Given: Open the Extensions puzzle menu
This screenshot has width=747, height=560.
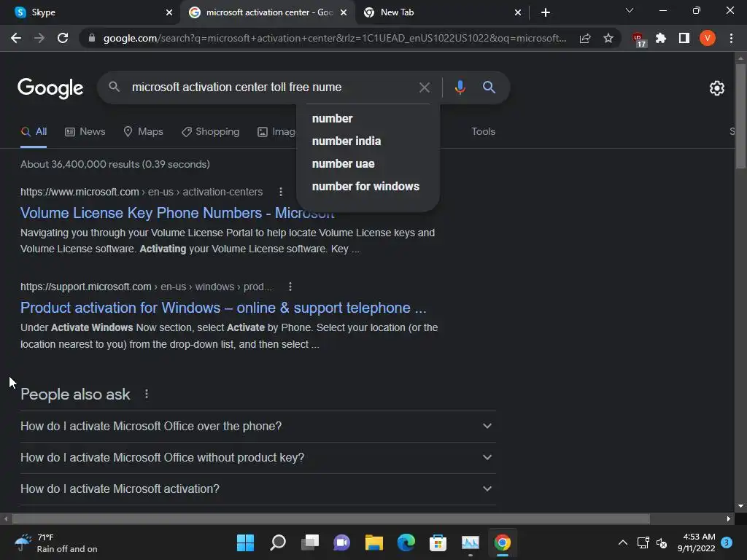Looking at the screenshot, I should click(x=661, y=38).
